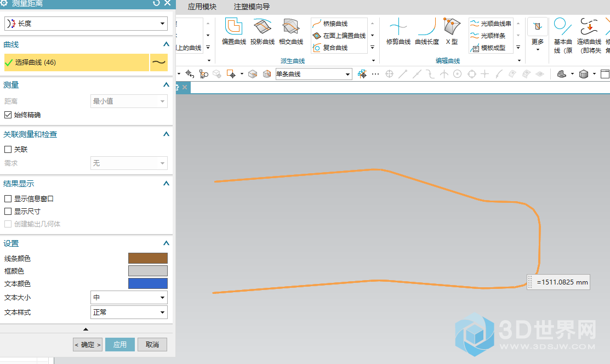Image resolution: width=610 pixels, height=364 pixels.
Task: Click the snap point end-point icon
Action: point(403,73)
